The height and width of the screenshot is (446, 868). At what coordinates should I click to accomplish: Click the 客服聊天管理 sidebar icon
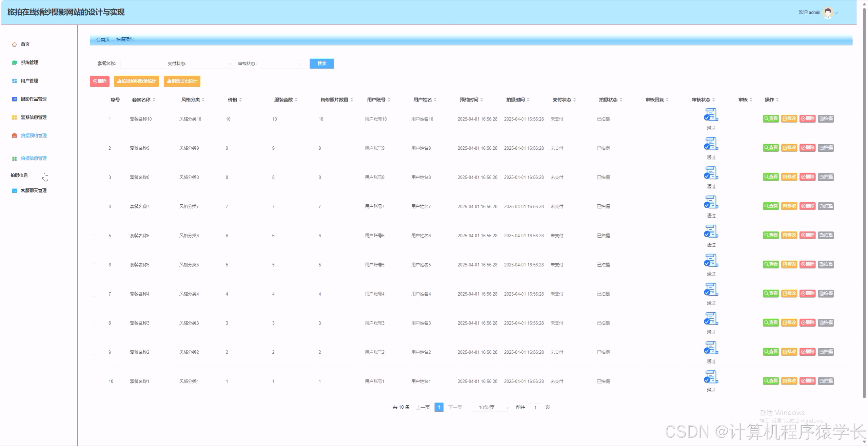pyautogui.click(x=14, y=191)
